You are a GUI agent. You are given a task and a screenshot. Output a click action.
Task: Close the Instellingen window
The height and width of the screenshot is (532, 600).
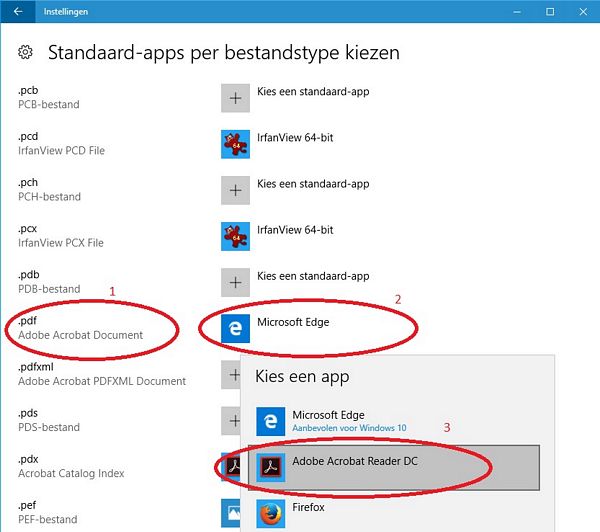[583, 12]
